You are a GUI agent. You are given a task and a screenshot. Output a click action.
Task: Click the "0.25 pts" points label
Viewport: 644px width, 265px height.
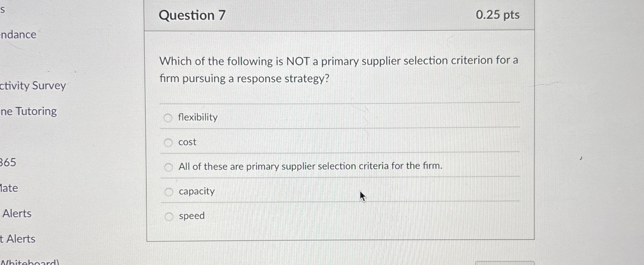(497, 15)
